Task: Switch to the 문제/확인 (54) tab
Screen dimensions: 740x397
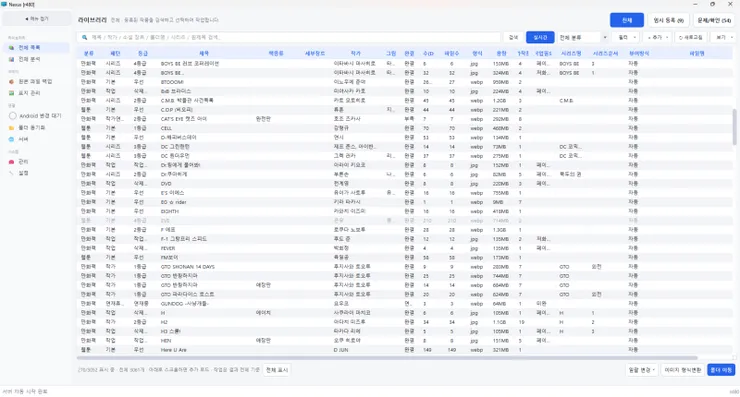Action: pos(714,20)
